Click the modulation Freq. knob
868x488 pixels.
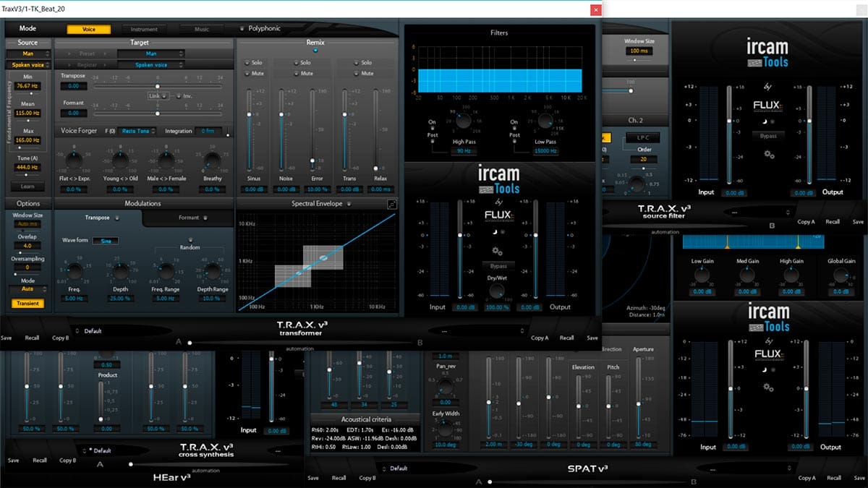(73, 272)
